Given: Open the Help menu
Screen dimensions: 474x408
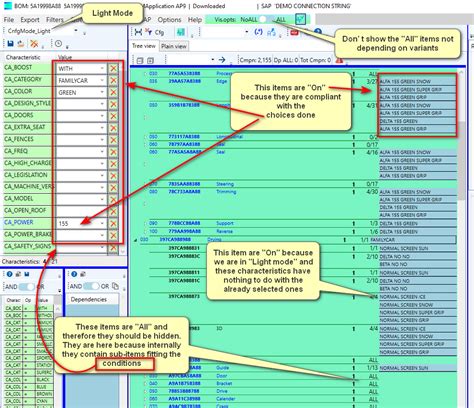Looking at the screenshot, I should point(195,20).
